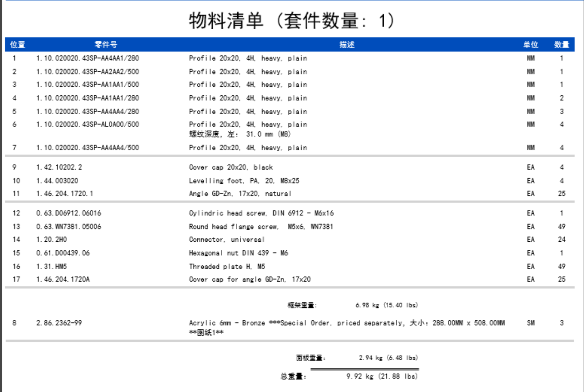Click part number 1.10.020020.43SP-AL0A00/500

tap(88, 125)
